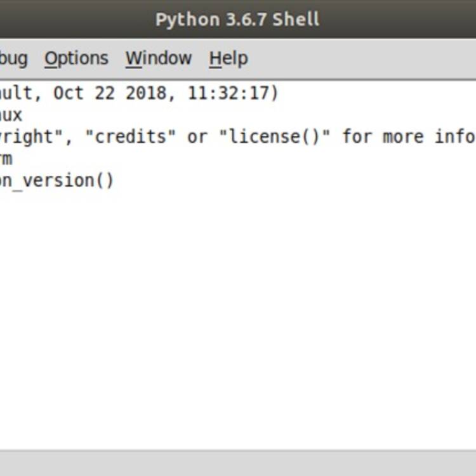
Task: Click the "ux" text on the second line
Action: coord(11,115)
